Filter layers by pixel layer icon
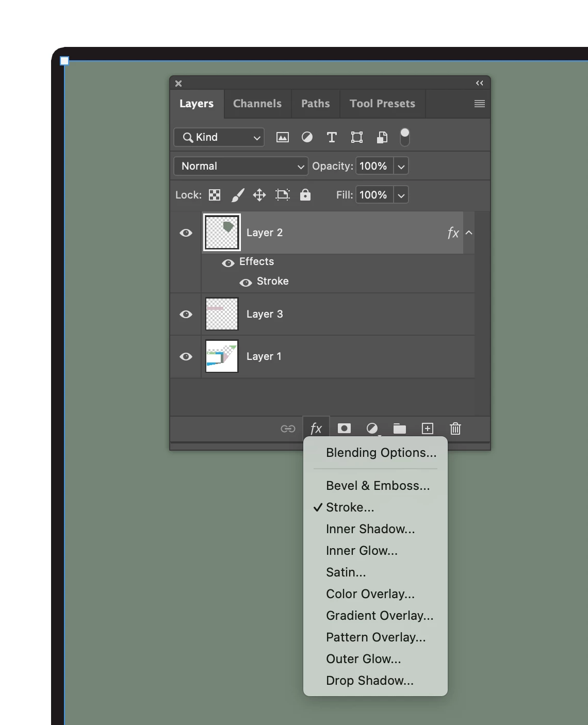The height and width of the screenshot is (725, 588). point(283,137)
